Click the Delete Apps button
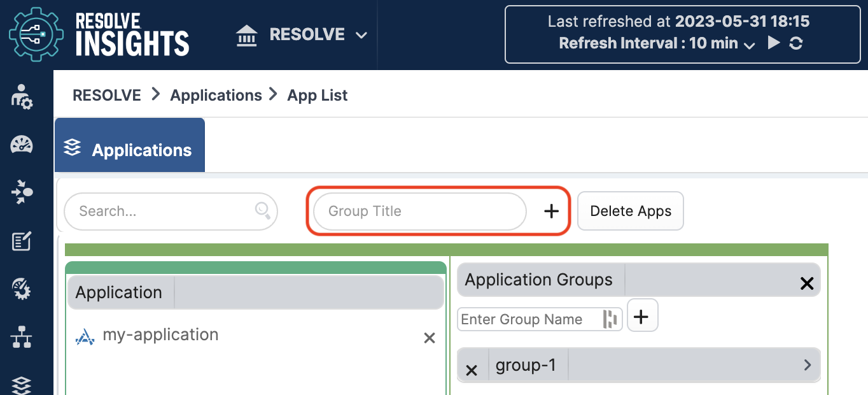This screenshot has width=868, height=395. point(630,211)
